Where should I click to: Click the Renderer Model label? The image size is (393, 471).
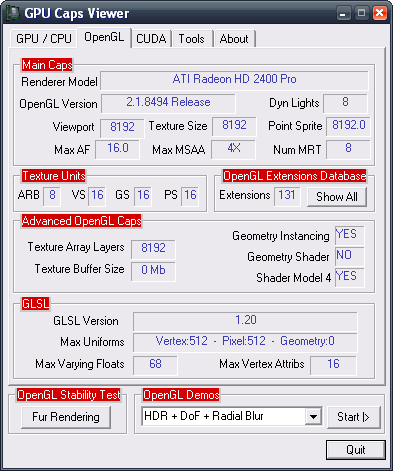click(x=59, y=82)
